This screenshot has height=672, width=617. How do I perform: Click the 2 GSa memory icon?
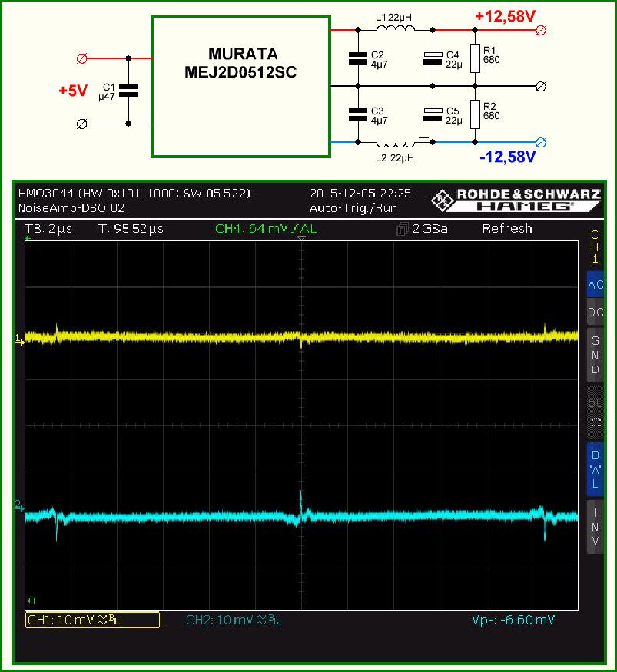click(x=402, y=230)
